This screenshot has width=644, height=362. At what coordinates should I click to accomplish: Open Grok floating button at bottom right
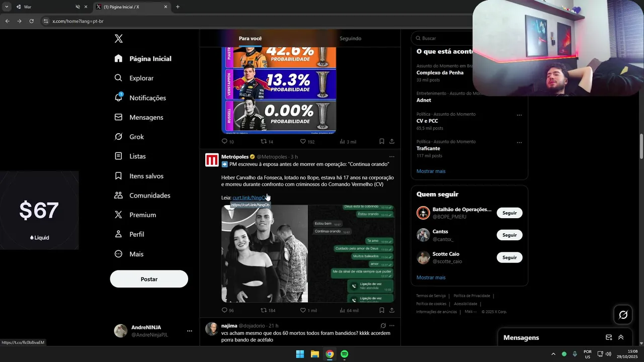pyautogui.click(x=623, y=315)
